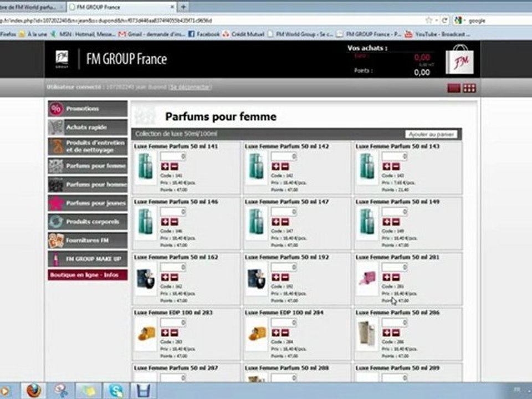Screen dimensions: 532x399
Task: Switch to grid view icon
Action: pyautogui.click(x=469, y=88)
